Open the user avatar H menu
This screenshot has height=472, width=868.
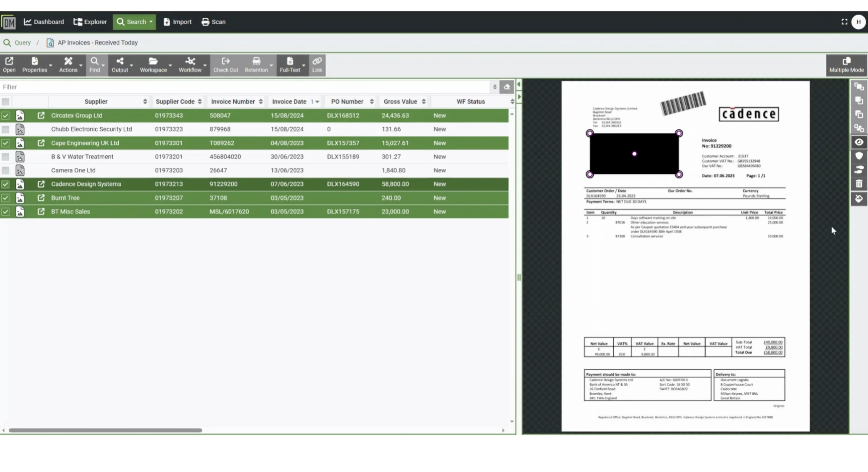[x=858, y=22]
